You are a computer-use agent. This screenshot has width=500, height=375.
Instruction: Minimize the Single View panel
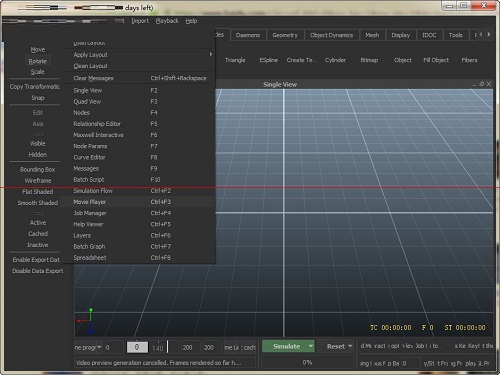[474, 85]
